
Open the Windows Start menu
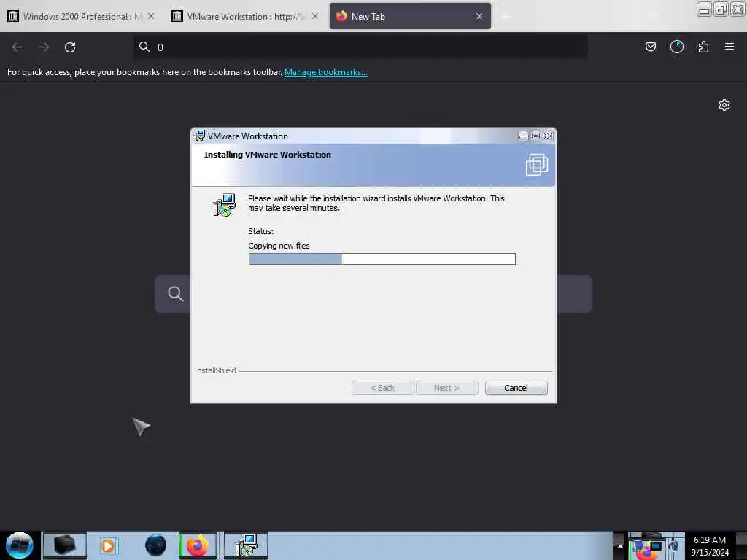click(20, 545)
